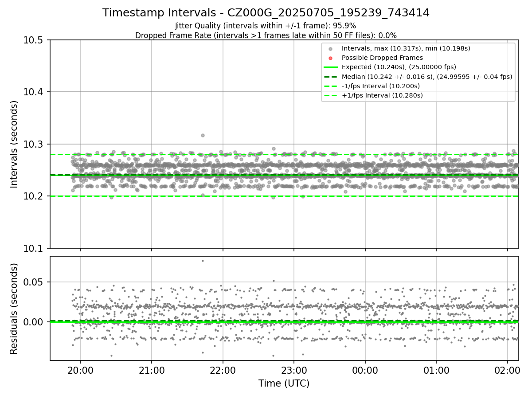Click the Residuals (seconds) y-axis label
This screenshot has height=399, width=532.
point(14,309)
